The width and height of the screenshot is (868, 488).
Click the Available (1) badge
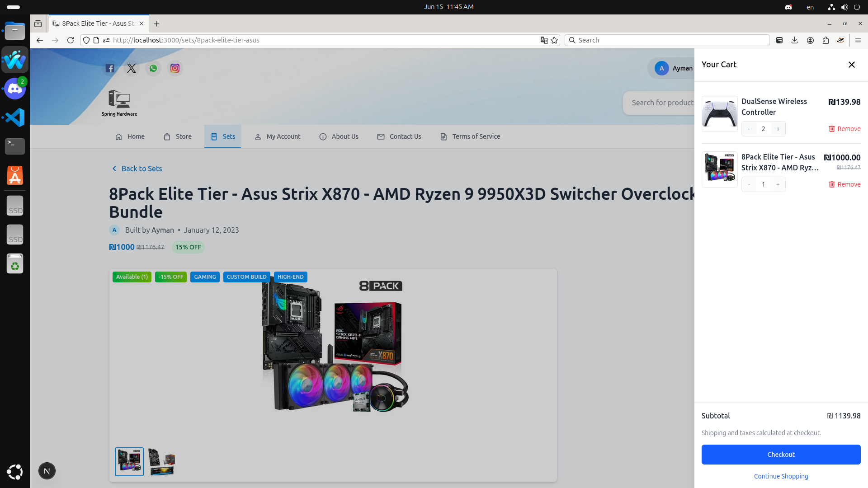pos(132,277)
